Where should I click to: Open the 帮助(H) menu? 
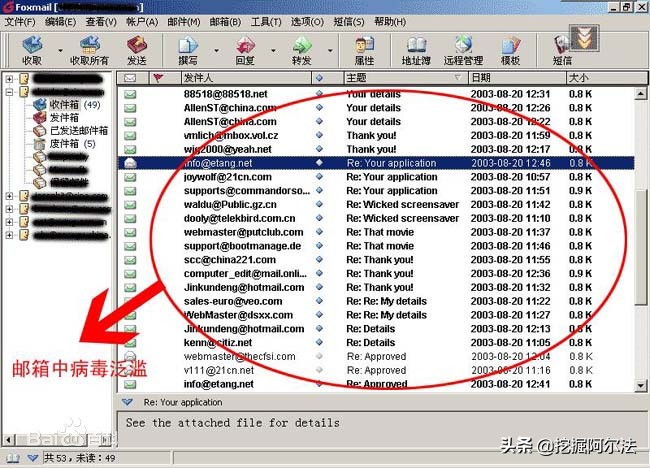pos(390,22)
